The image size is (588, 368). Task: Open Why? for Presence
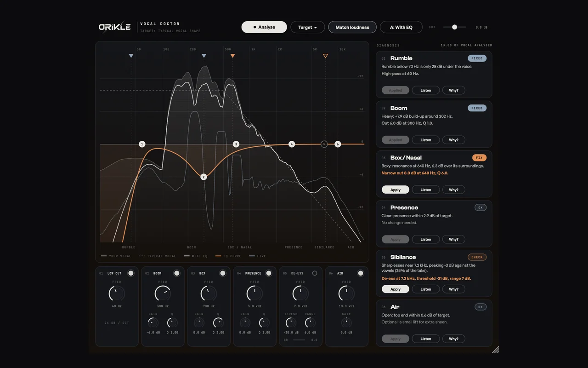tap(454, 239)
